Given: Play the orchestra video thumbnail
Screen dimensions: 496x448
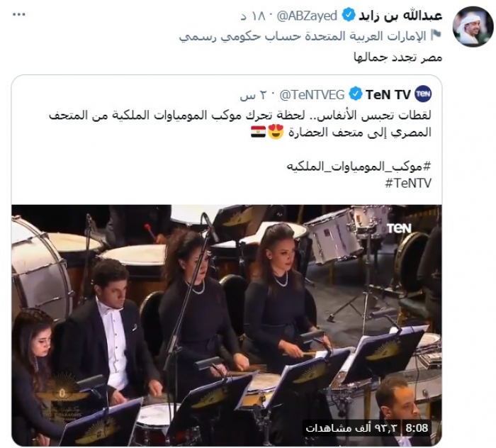Looking at the screenshot, I should tap(227, 325).
